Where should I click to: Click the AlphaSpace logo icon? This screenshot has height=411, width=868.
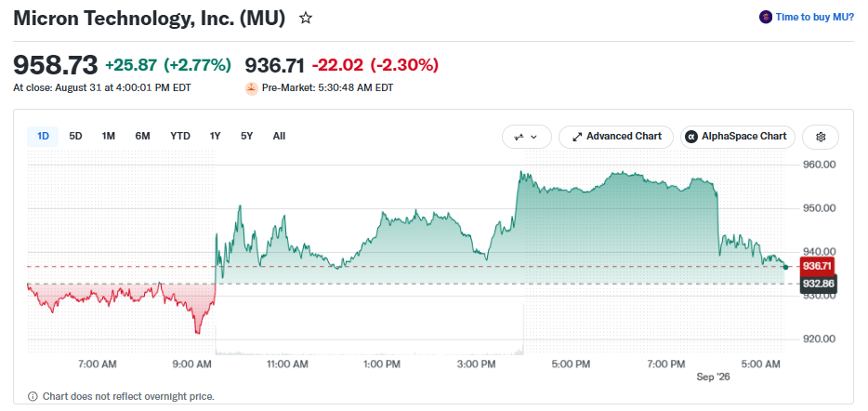click(x=690, y=137)
